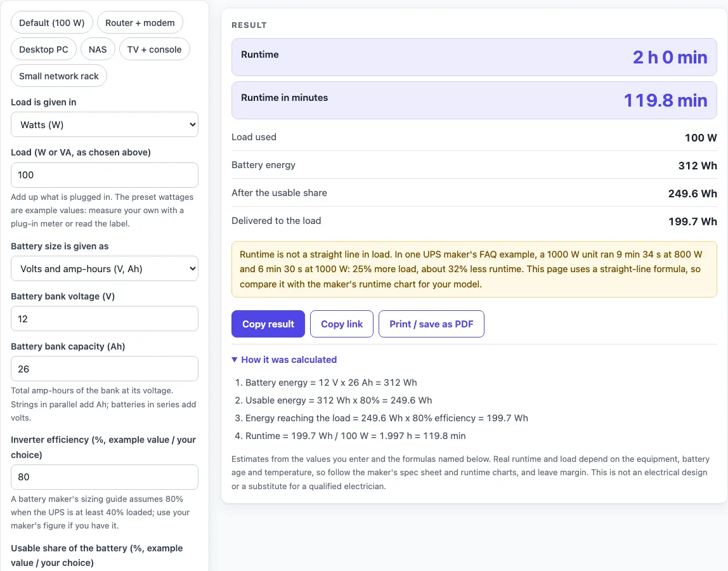Click calculation step 'Battery energy = 12 V x 26 Ah'
This screenshot has width=728, height=571.
tap(331, 383)
